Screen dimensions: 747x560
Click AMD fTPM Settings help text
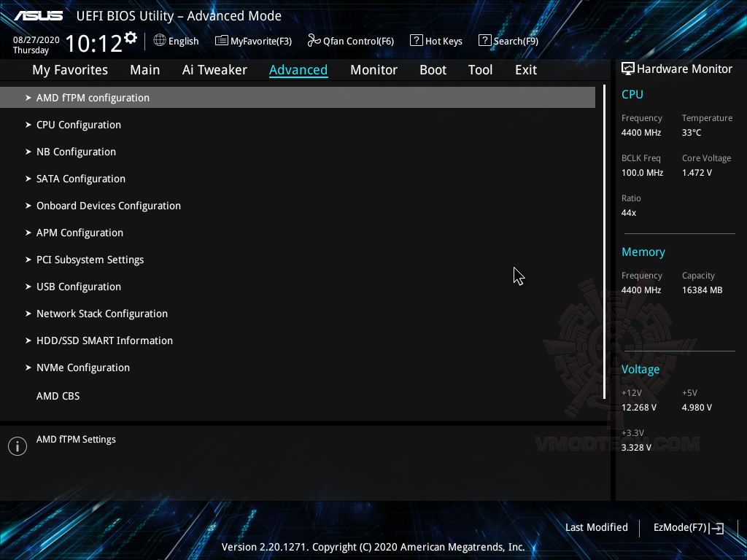(76, 440)
